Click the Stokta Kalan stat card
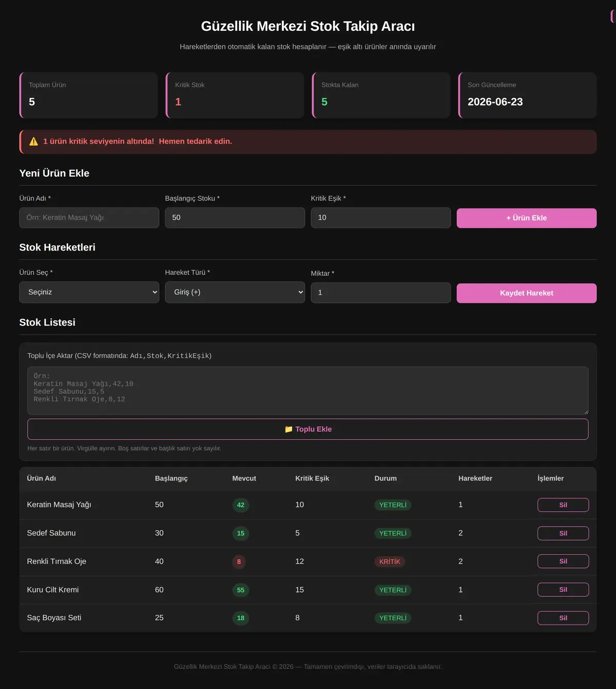Image resolution: width=616 pixels, height=689 pixels. pos(381,95)
